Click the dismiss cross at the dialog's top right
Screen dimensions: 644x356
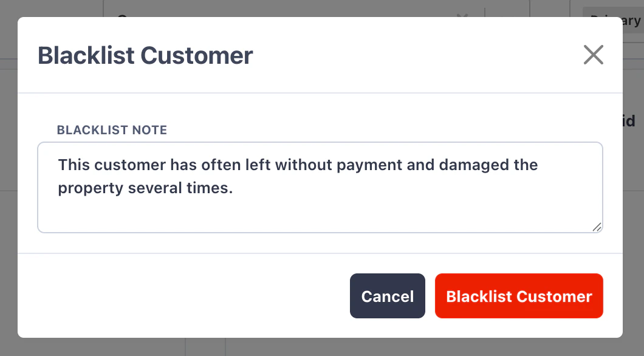point(594,55)
